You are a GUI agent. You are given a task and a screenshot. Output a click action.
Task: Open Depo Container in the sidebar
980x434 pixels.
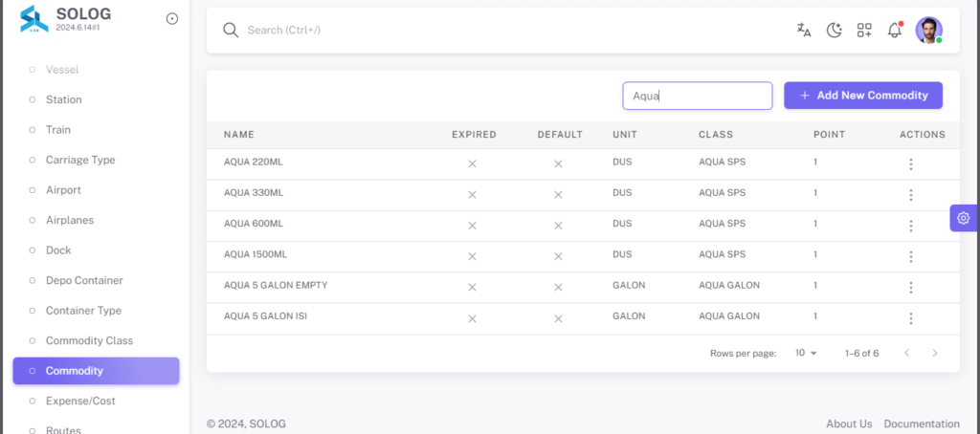[96, 280]
